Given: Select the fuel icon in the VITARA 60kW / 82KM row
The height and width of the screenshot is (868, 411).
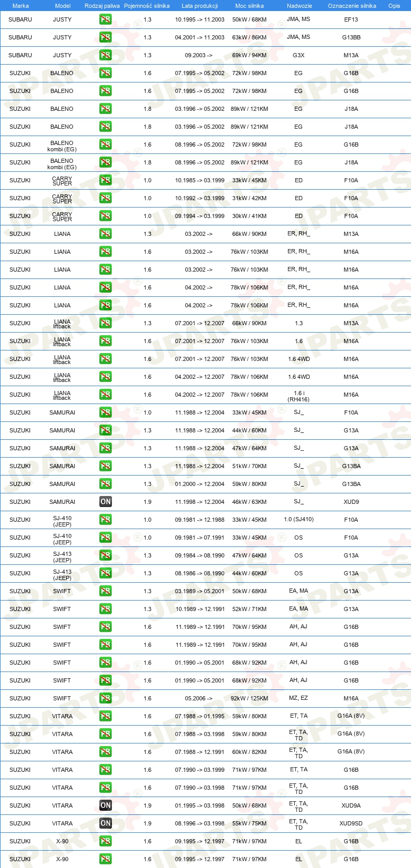Looking at the screenshot, I should [106, 752].
